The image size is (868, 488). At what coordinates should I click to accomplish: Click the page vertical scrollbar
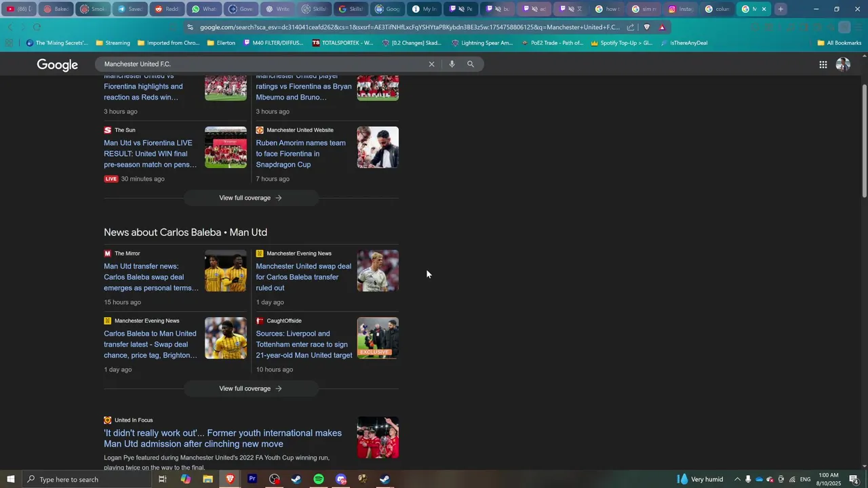(864, 141)
